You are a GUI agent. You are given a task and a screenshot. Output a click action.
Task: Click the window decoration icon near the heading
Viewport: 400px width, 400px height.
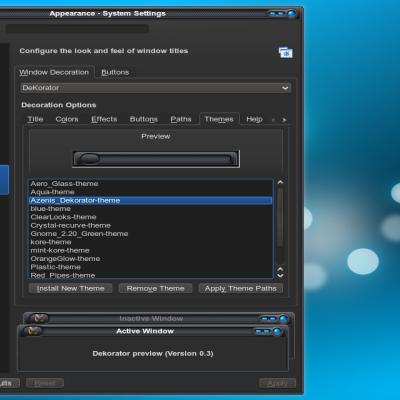coord(286,52)
